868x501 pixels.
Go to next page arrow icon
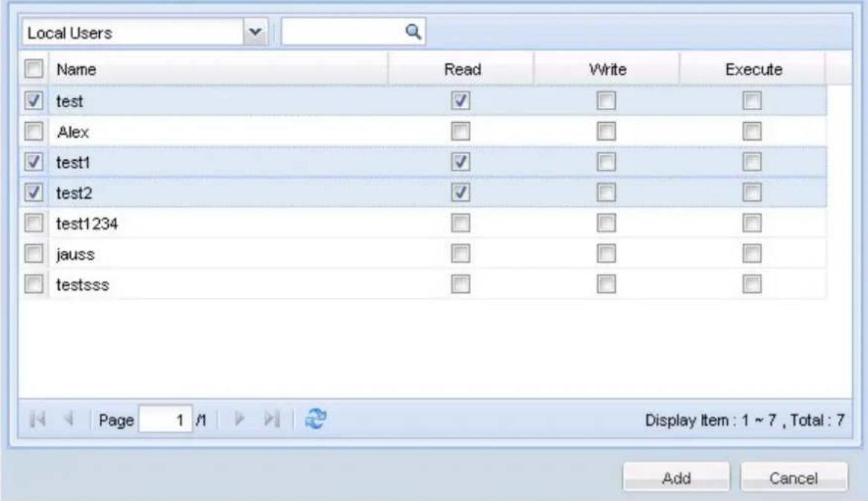point(239,419)
